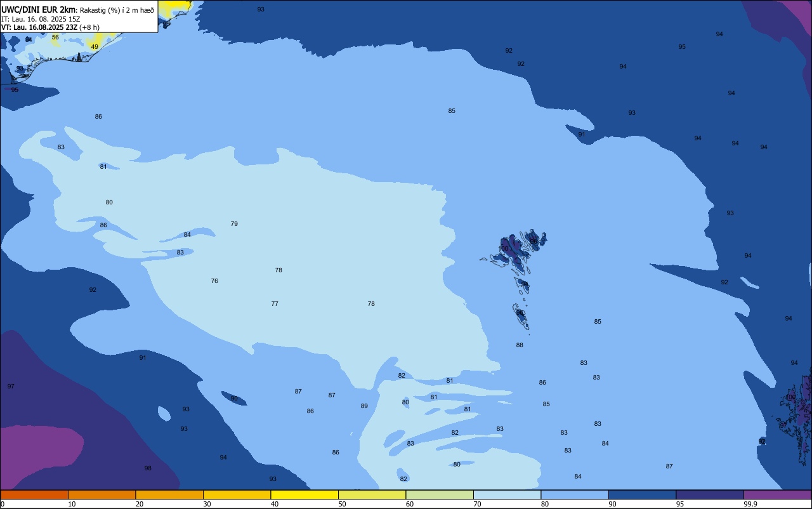This screenshot has height=509, width=812.
Task: Pick the 90–95 dark blue legend segment
Action: 642,494
